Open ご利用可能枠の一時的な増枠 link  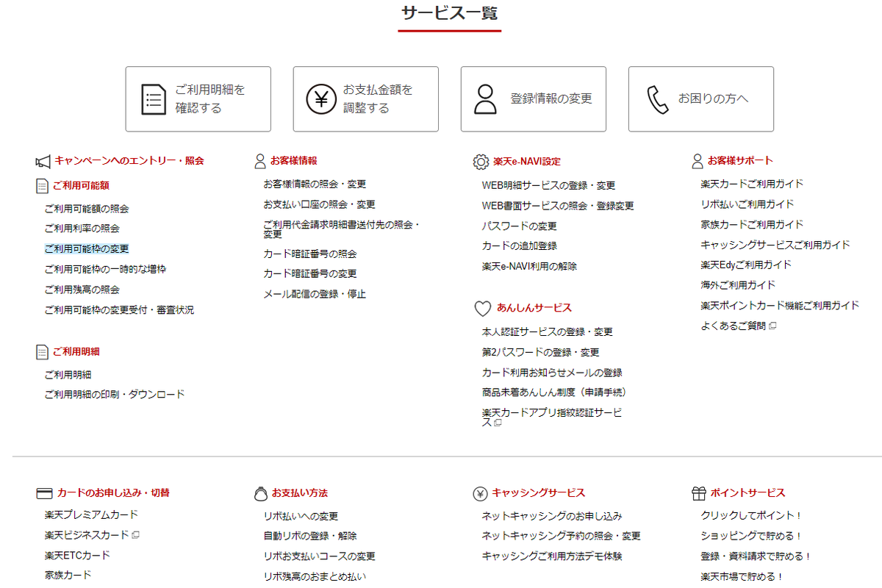[105, 270]
